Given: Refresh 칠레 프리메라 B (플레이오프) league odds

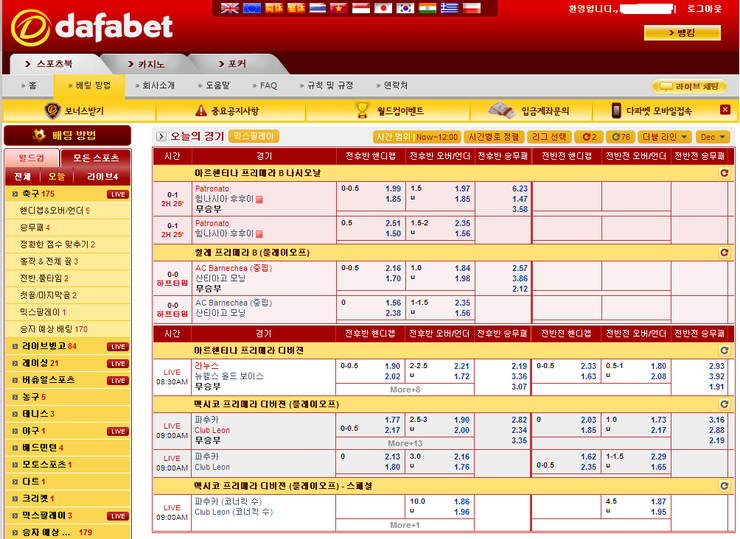Looking at the screenshot, I should click(724, 253).
